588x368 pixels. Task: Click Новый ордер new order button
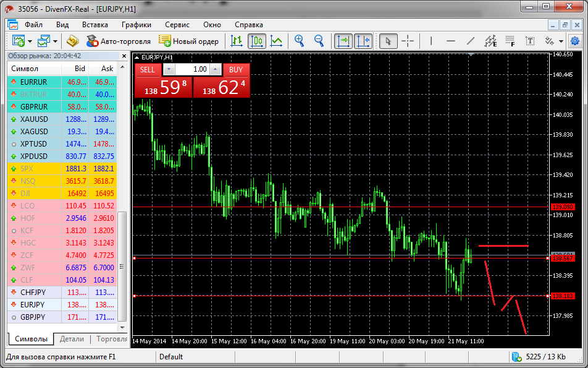coord(188,41)
